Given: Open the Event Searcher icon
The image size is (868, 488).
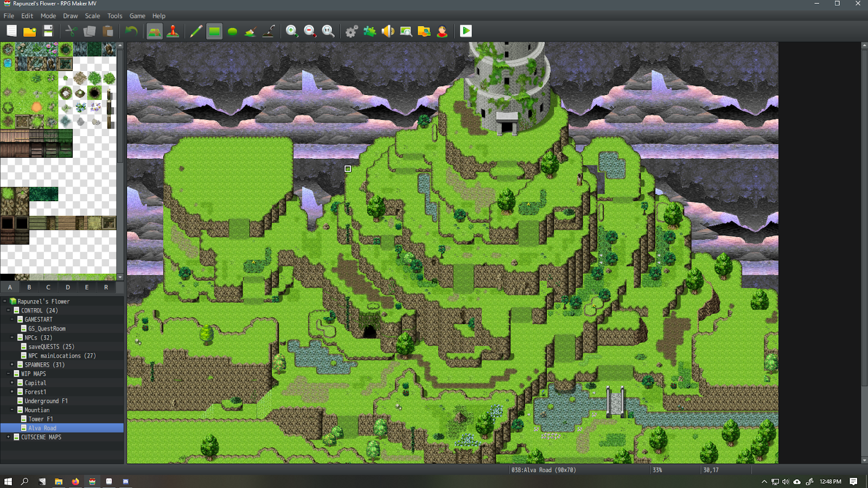Looking at the screenshot, I should point(406,31).
